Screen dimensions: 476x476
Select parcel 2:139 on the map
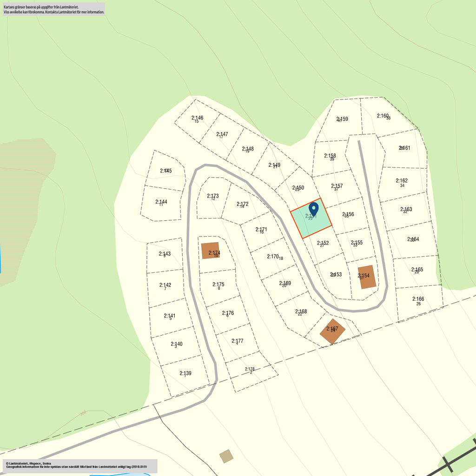pos(185,374)
